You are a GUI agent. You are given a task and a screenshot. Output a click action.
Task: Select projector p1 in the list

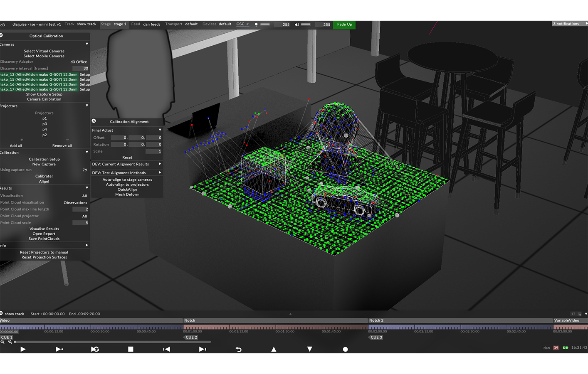pos(44,118)
